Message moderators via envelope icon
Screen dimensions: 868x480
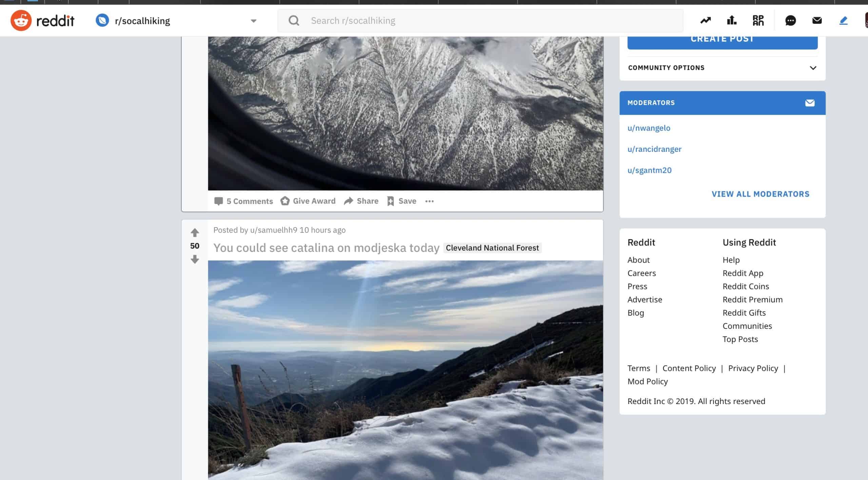810,103
